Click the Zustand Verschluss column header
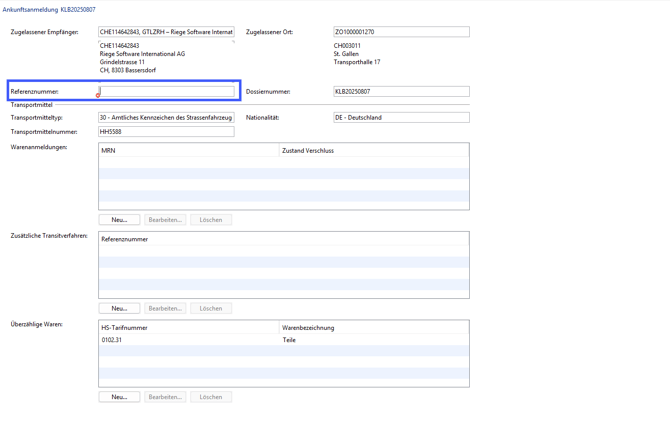The image size is (670, 421). [x=373, y=150]
